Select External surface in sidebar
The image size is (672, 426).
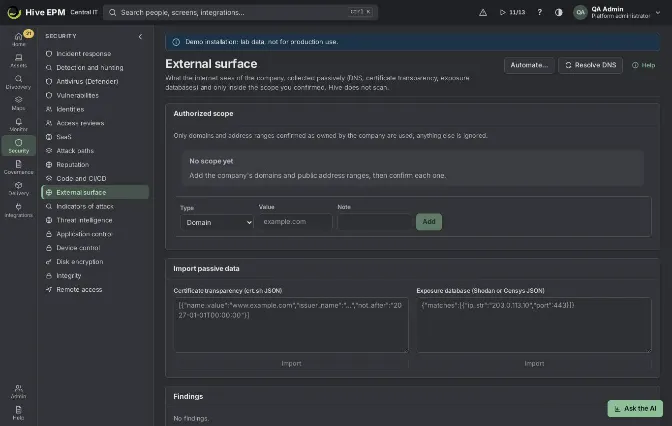click(95, 192)
